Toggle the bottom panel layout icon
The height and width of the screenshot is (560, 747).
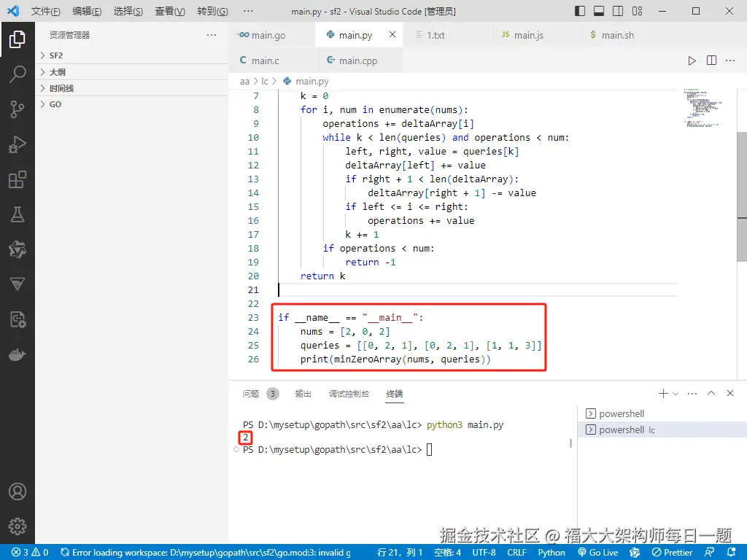(599, 11)
